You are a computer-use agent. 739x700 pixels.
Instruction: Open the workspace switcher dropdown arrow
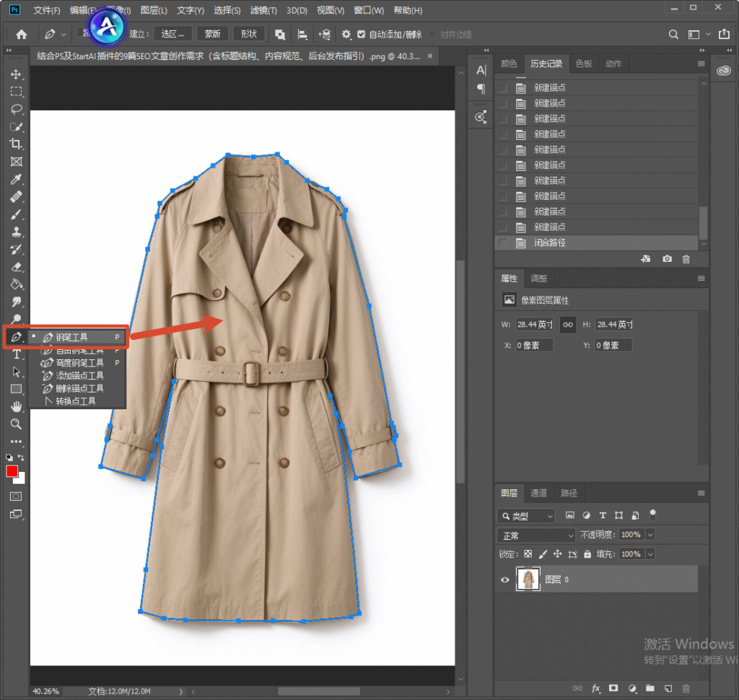click(708, 35)
